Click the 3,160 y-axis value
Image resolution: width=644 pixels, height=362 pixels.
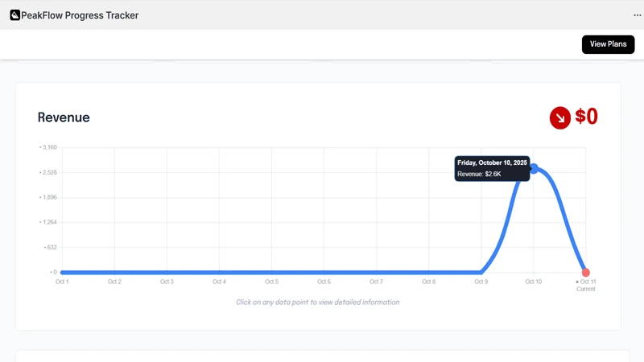tap(50, 147)
